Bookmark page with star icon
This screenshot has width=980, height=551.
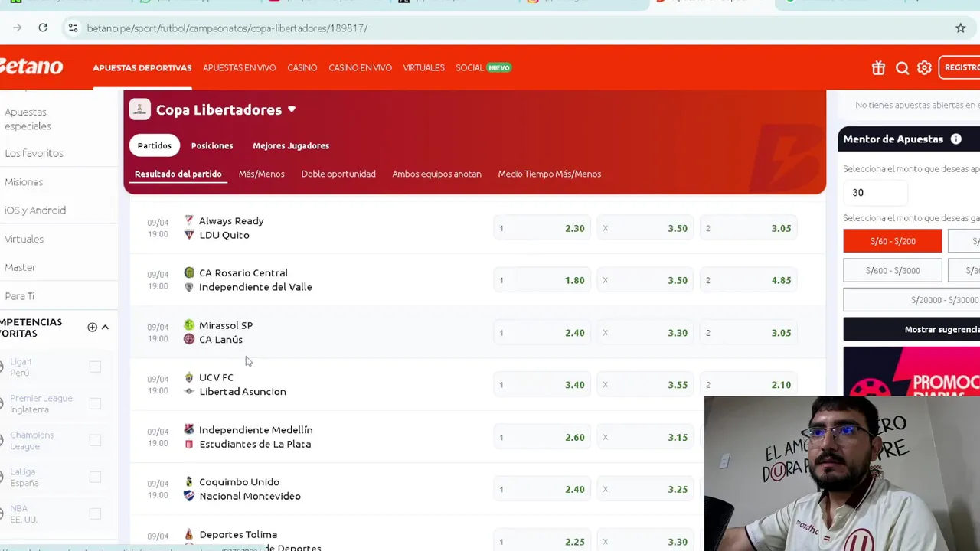(960, 28)
